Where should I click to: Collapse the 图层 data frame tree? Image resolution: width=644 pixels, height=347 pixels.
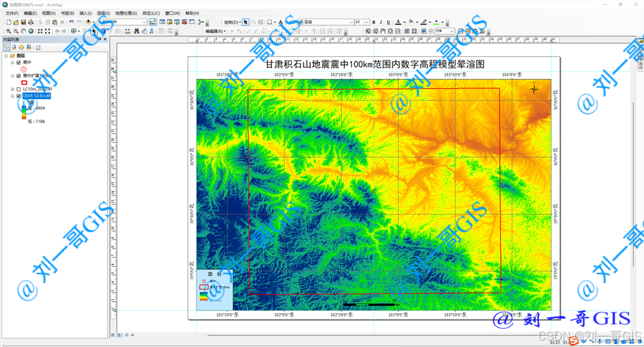point(6,56)
